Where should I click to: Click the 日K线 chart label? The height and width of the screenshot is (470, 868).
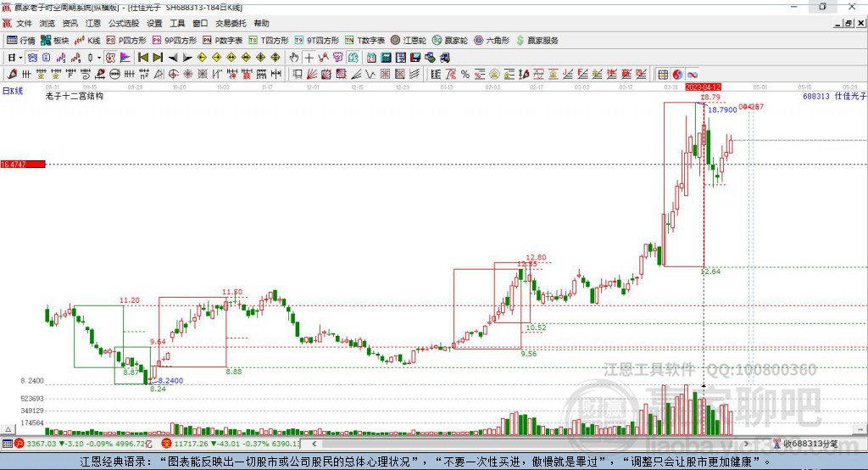(12, 91)
